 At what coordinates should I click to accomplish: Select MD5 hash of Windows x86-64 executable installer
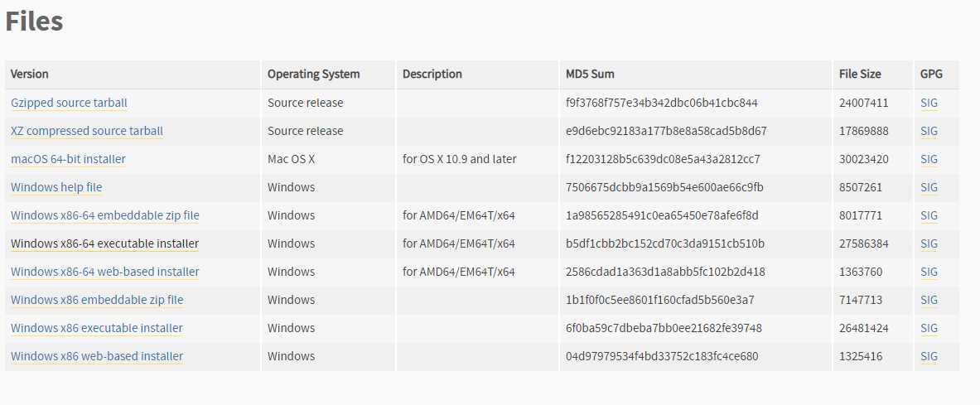click(665, 243)
